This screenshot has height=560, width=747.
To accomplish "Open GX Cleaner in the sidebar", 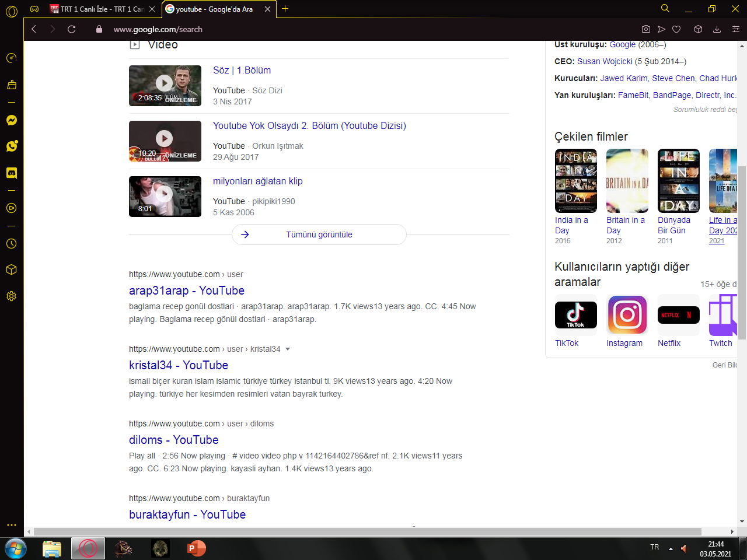I will click(x=12, y=85).
